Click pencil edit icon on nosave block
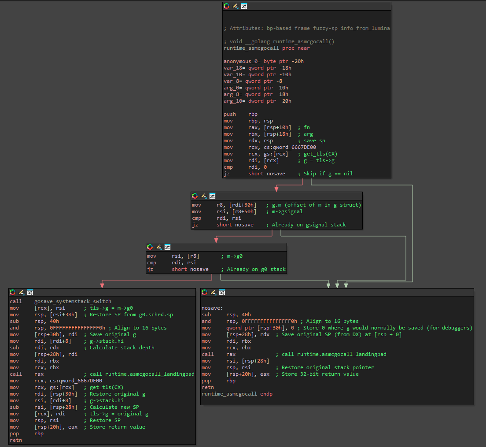Viewport: 486px width, 448px height. [x=213, y=292]
